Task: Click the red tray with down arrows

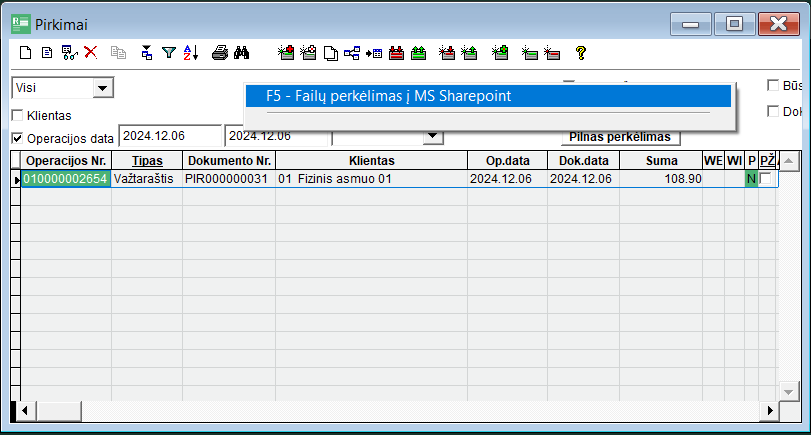Action: 396,53
